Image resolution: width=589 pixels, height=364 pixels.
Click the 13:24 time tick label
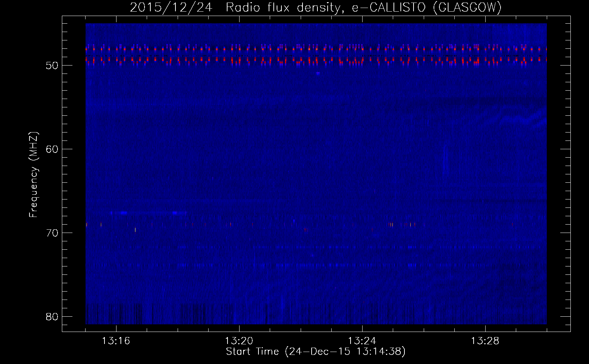point(362,341)
